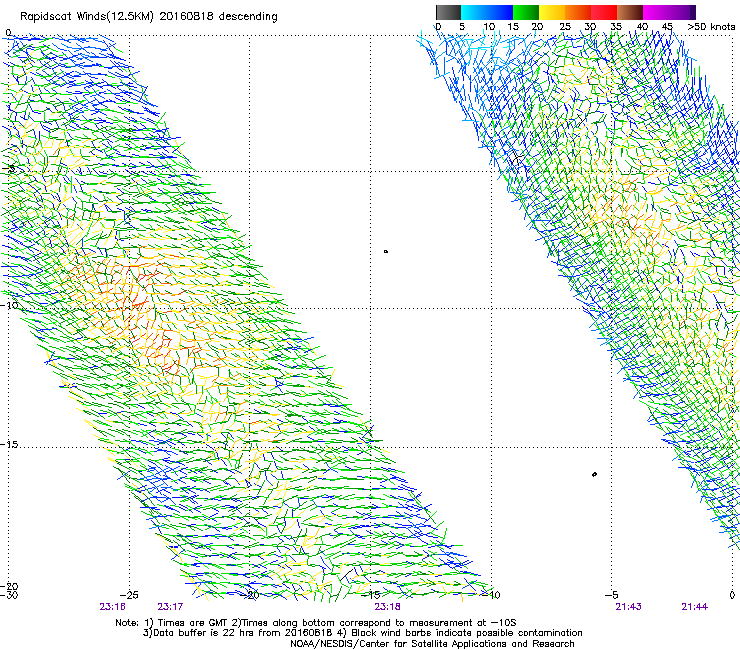Click the note line starting "Note: 1) Times are GMT"
Screen dimensions: 740x650
[x=316, y=623]
